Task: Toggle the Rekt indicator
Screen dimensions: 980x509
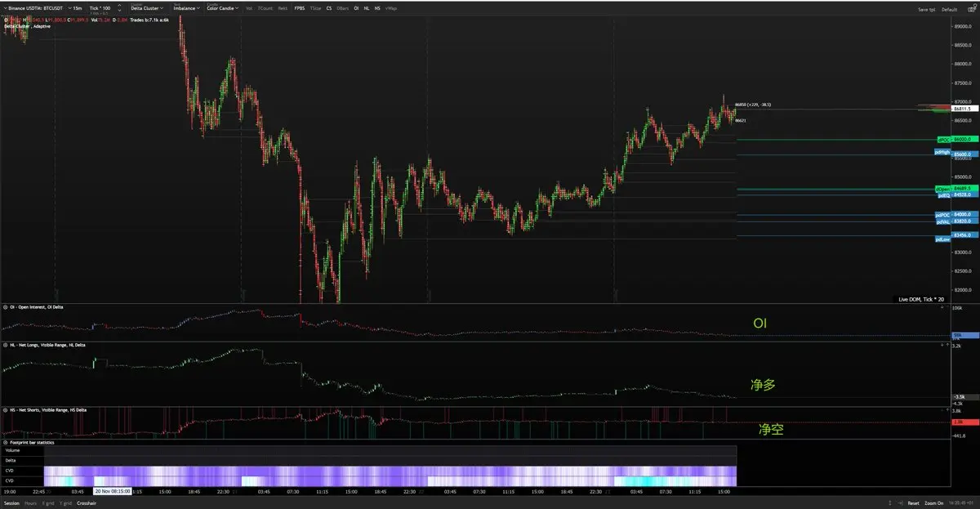Action: coord(283,8)
